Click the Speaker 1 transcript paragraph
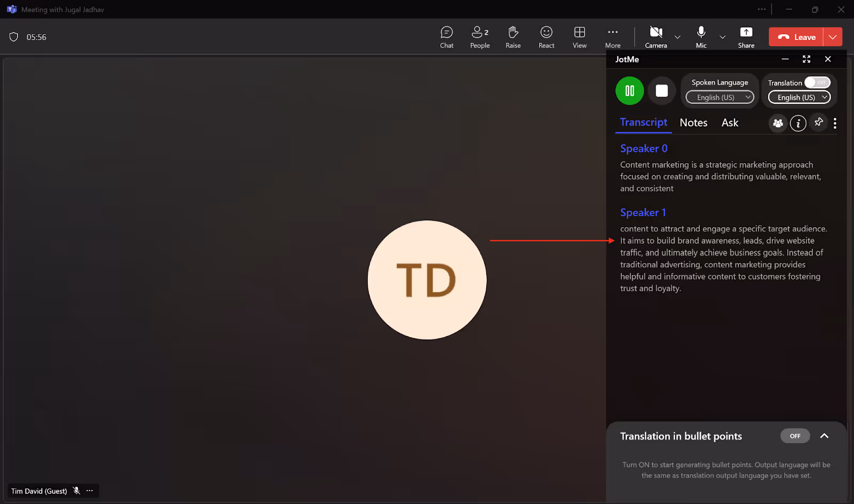This screenshot has height=504, width=854. pyautogui.click(x=723, y=259)
